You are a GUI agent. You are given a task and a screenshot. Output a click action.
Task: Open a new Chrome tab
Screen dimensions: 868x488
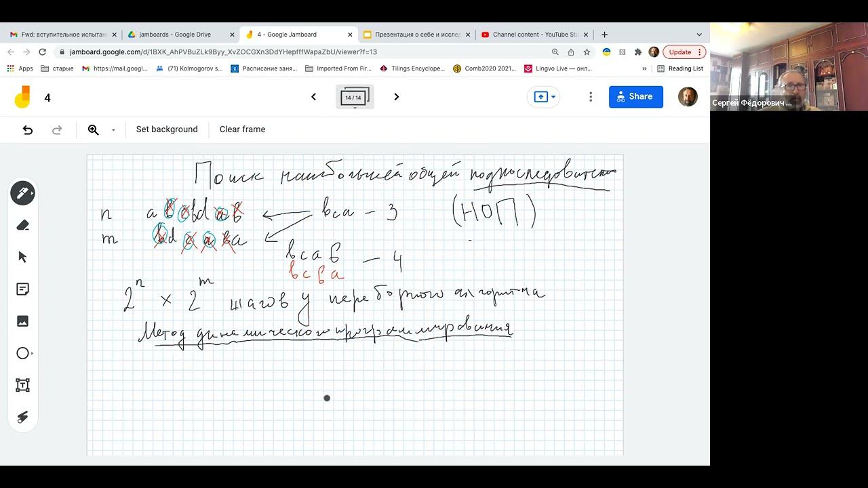click(604, 35)
